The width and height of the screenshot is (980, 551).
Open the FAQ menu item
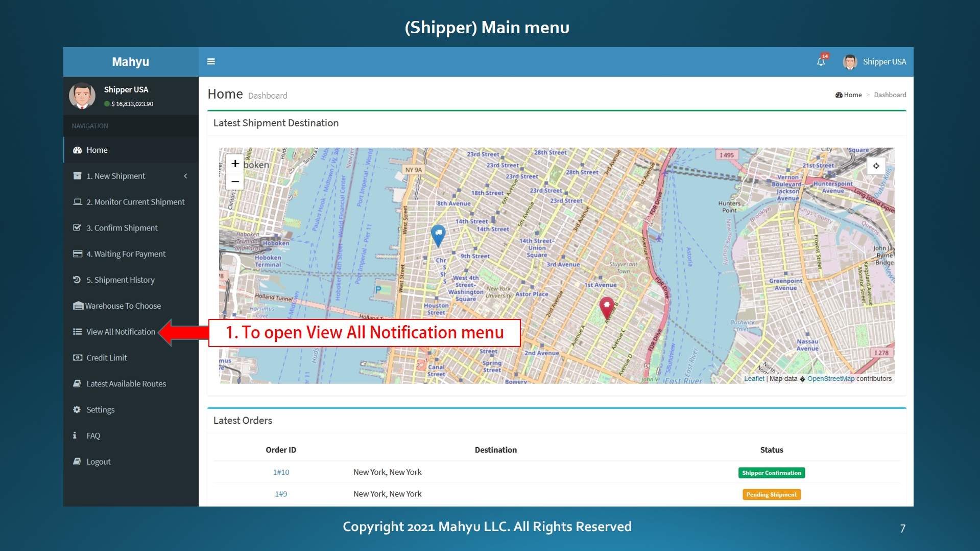[131, 435]
